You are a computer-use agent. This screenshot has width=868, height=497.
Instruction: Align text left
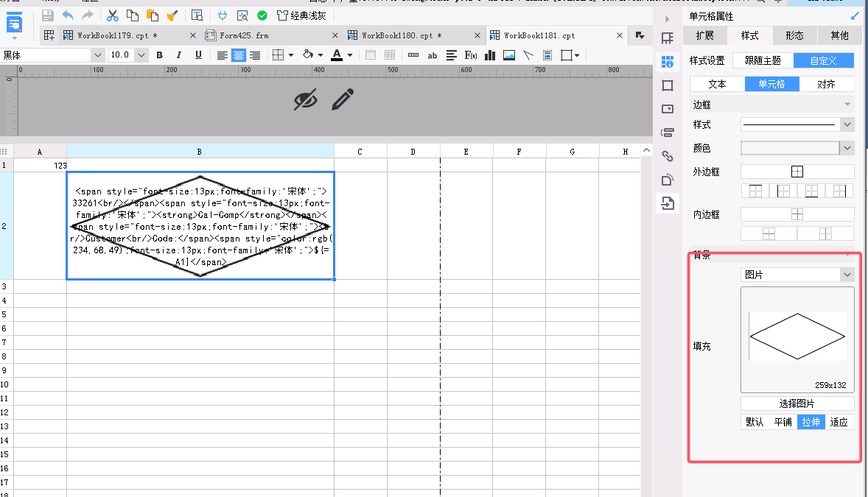222,54
